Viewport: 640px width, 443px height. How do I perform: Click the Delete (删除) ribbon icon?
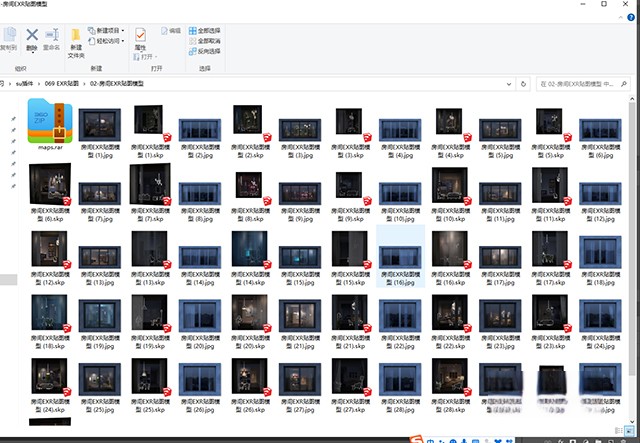tap(32, 38)
